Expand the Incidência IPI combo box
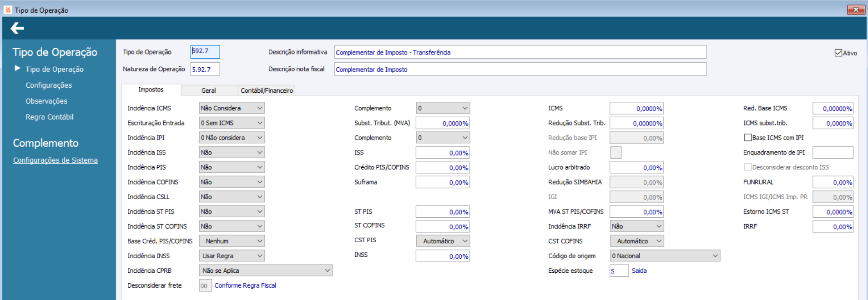This screenshot has height=300, width=868. tap(232, 138)
